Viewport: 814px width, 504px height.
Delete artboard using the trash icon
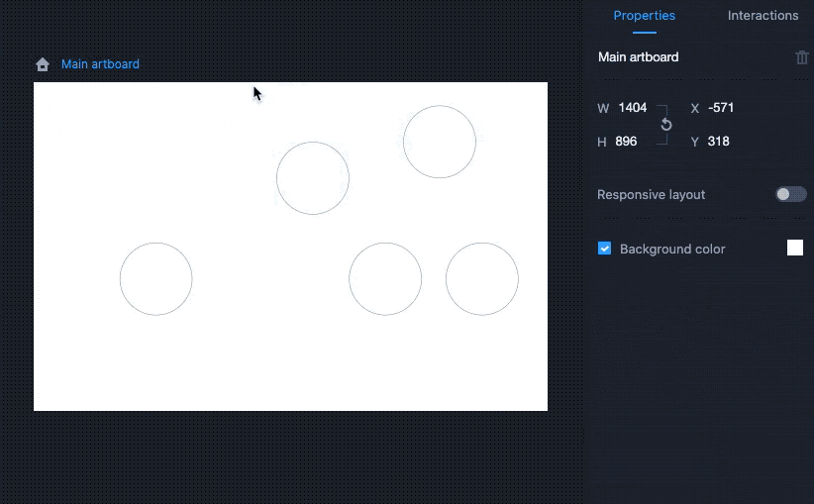point(801,57)
